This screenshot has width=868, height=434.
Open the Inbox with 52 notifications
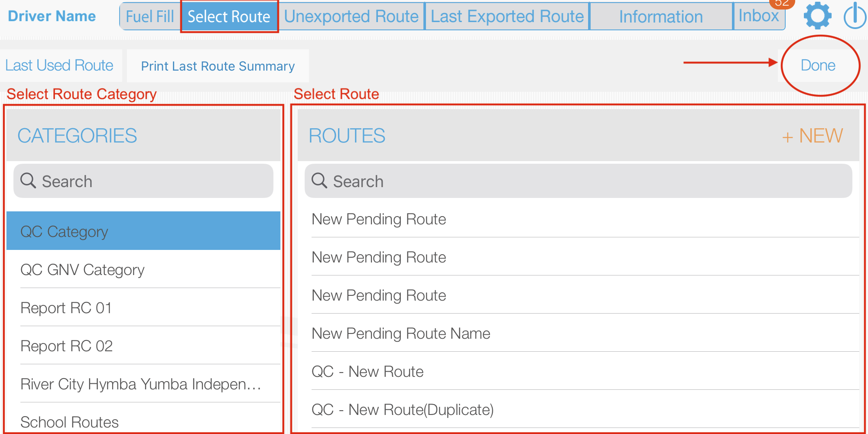759,16
